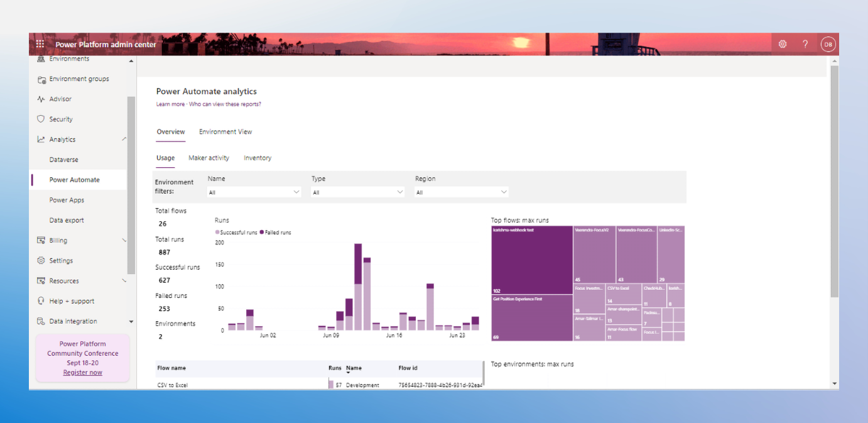Collapse the Analytics section chevron
This screenshot has width=868, height=423.
coord(124,139)
